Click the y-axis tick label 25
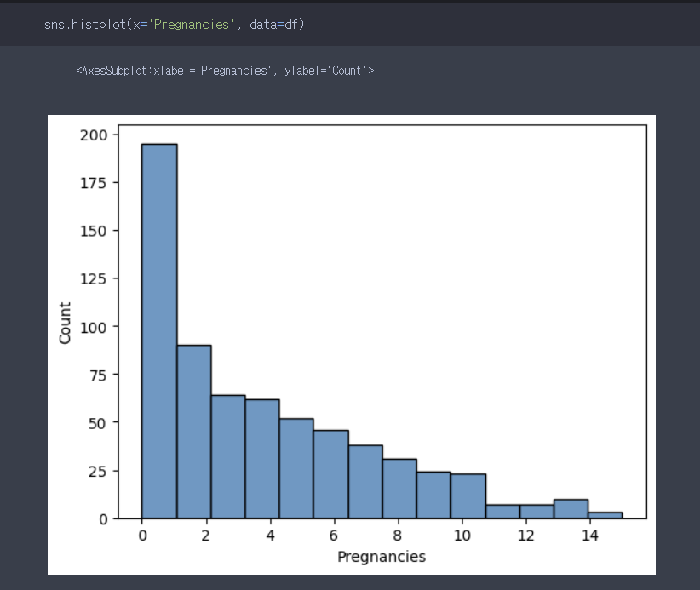 coord(98,472)
